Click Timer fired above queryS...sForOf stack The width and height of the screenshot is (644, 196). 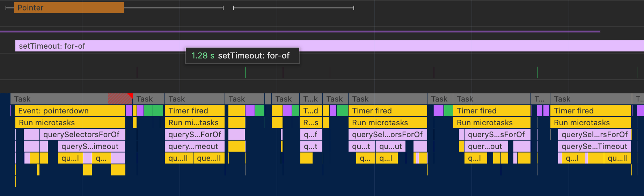[x=492, y=111]
